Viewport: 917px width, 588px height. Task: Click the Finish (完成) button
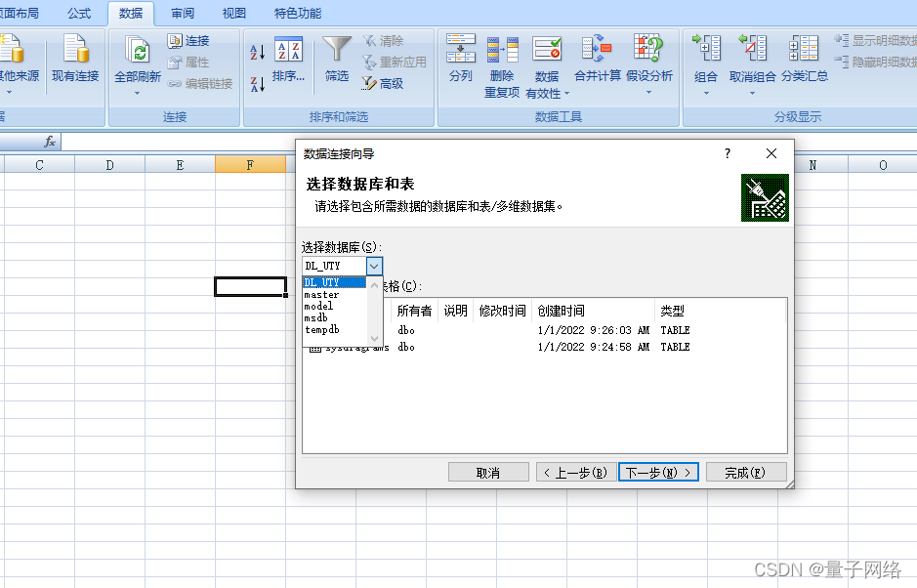coord(746,472)
